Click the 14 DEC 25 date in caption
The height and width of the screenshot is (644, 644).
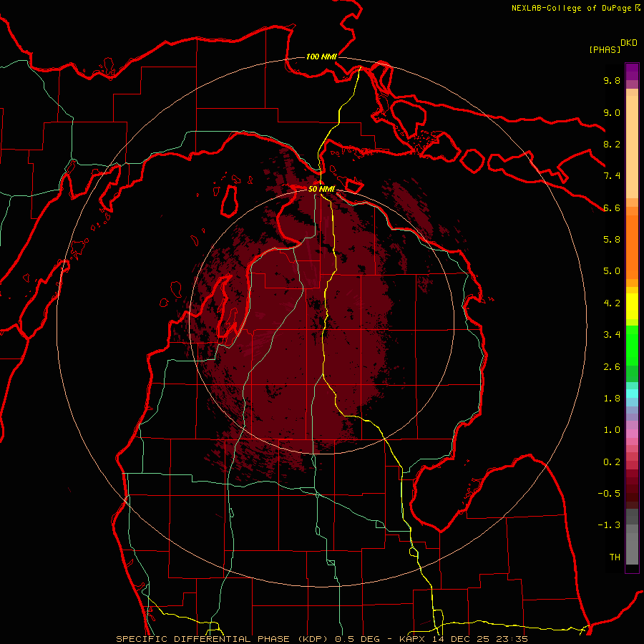[462, 639]
